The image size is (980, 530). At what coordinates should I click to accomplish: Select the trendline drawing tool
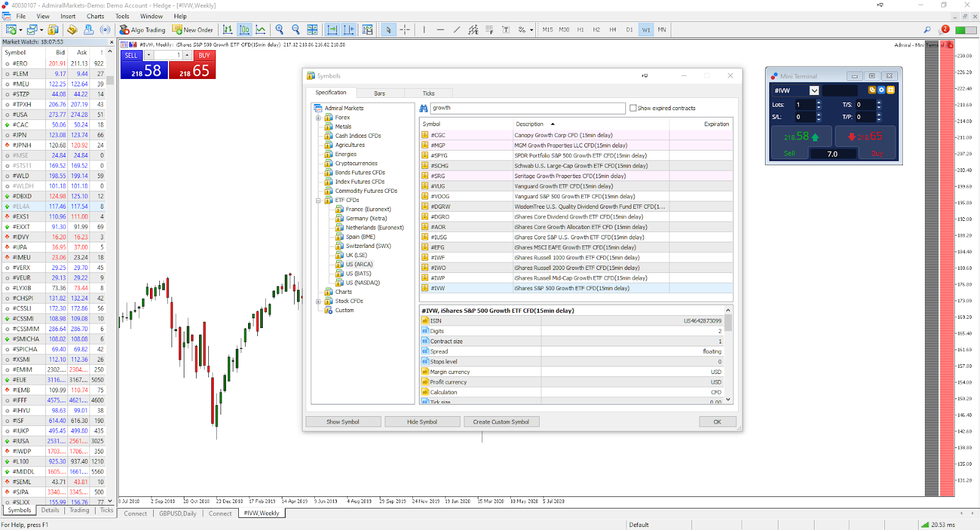457,29
